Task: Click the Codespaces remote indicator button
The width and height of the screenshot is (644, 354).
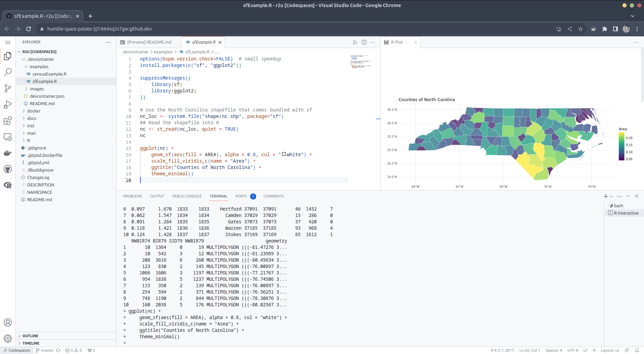Action: tap(17, 350)
